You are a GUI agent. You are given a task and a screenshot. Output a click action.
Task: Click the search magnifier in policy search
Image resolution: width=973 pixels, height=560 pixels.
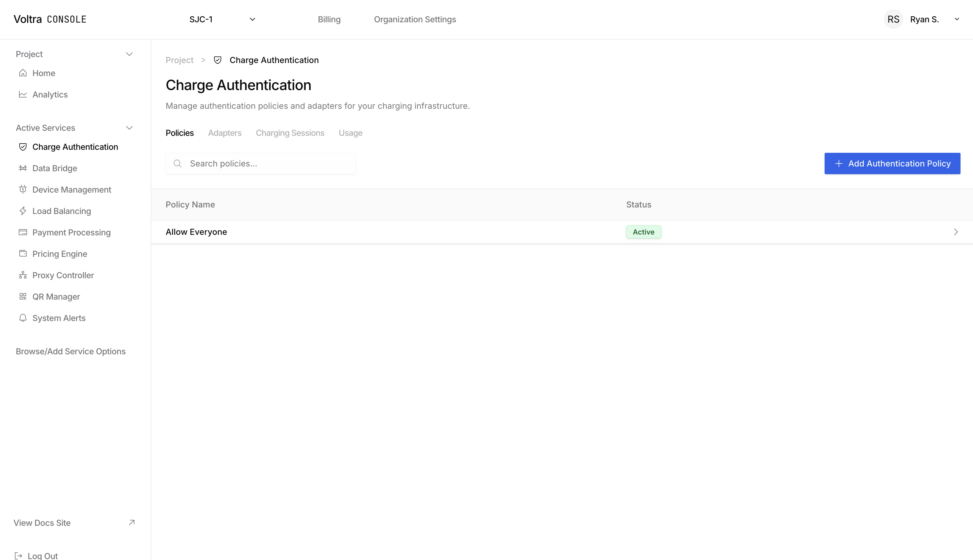(x=178, y=163)
